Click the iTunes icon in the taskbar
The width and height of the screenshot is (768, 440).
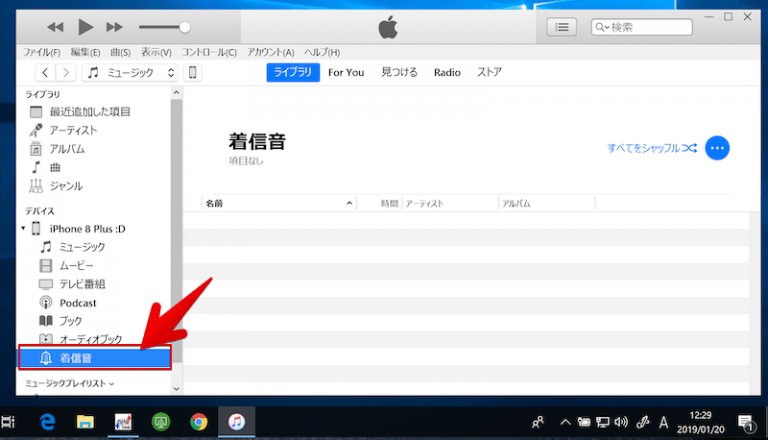pos(237,422)
